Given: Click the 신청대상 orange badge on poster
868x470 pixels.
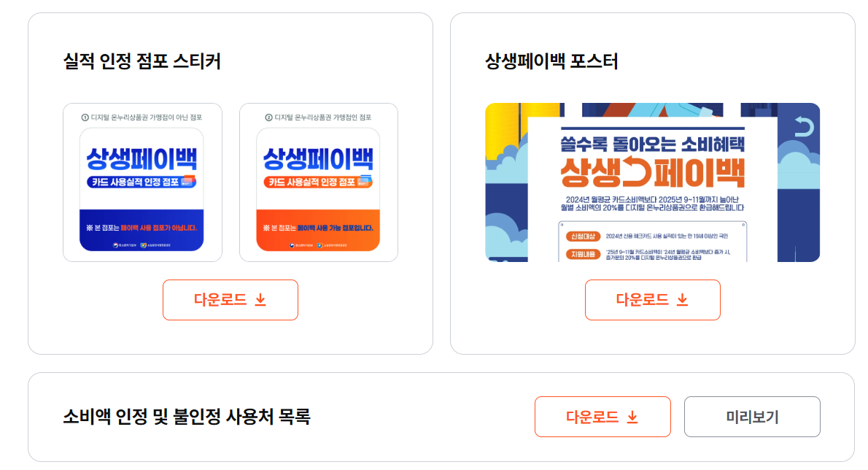Looking at the screenshot, I should [583, 236].
